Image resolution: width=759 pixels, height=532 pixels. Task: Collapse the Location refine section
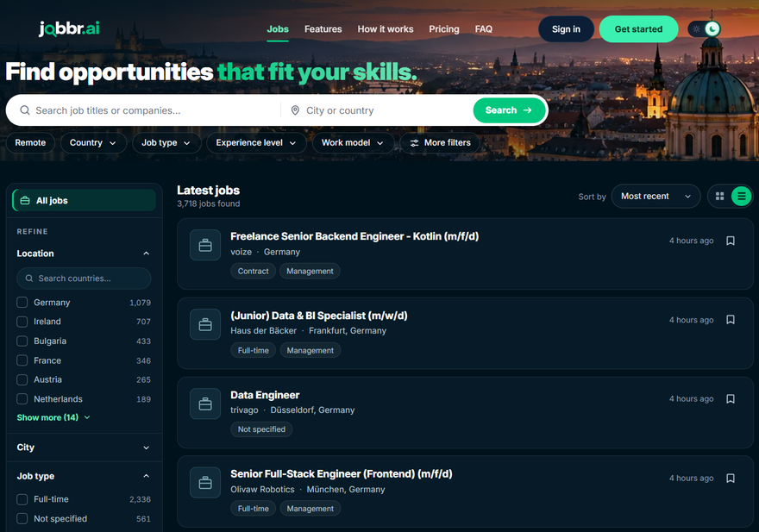84,253
